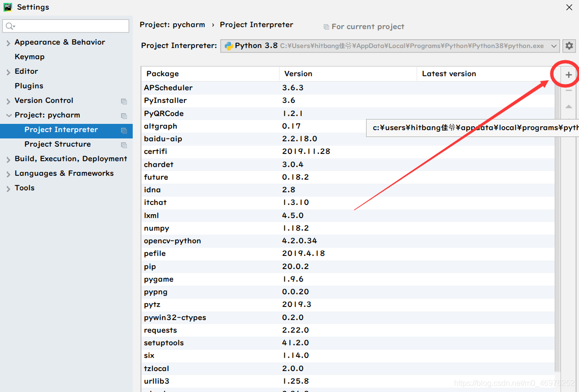579x392 pixels.
Task: Select the pefile package row
Action: 348,254
